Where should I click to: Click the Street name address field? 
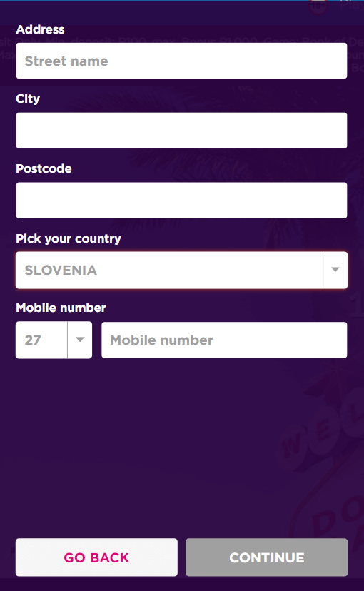[181, 61]
